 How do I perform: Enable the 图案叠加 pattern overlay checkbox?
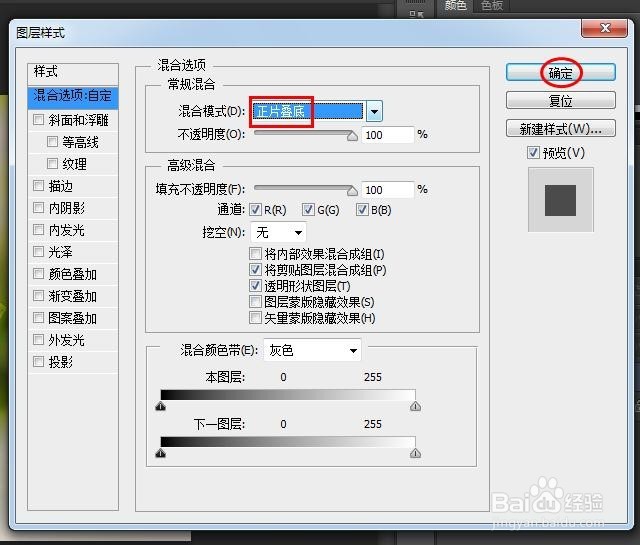pos(38,318)
